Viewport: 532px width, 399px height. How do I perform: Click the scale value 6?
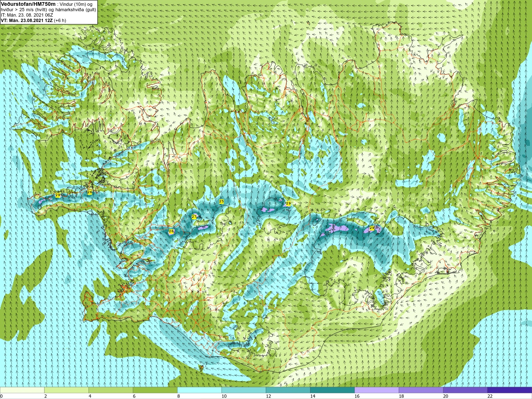coord(134,396)
